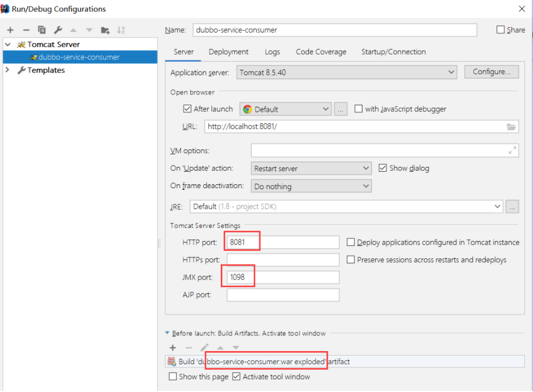
Task: Switch to the Deployment tab
Action: [228, 52]
